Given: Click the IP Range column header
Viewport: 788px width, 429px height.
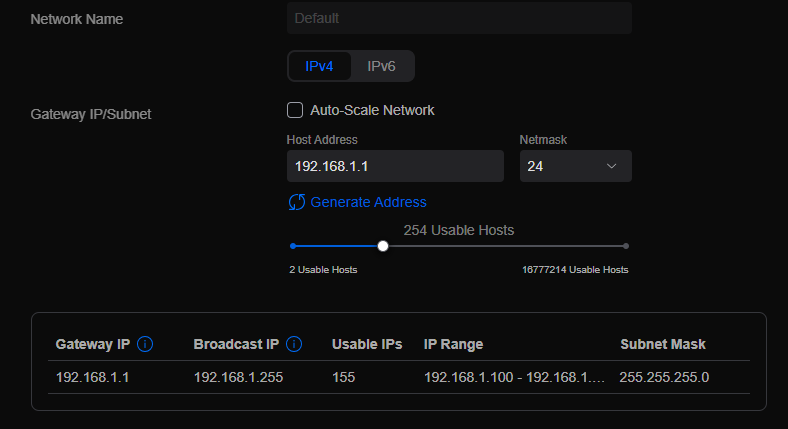Looking at the screenshot, I should point(453,344).
